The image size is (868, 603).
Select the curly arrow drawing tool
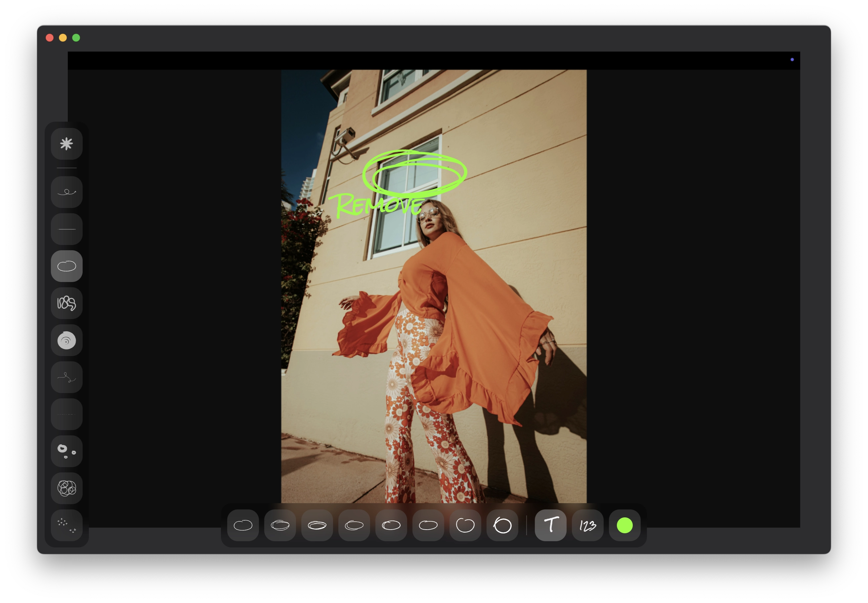tap(66, 192)
